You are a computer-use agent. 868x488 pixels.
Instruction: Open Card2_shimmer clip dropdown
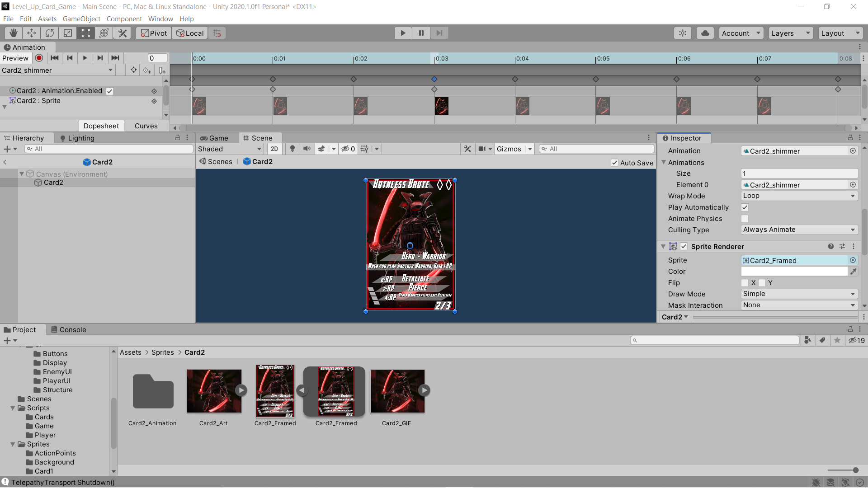pos(57,70)
